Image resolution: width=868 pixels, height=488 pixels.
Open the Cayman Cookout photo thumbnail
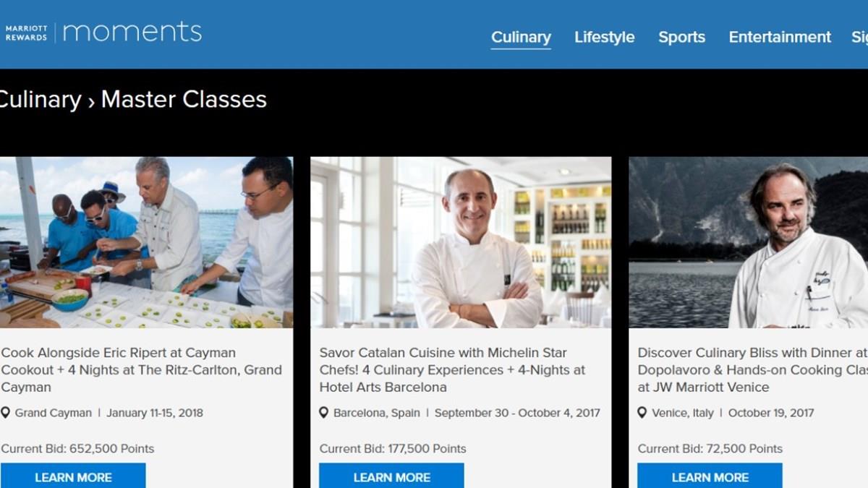click(x=146, y=242)
